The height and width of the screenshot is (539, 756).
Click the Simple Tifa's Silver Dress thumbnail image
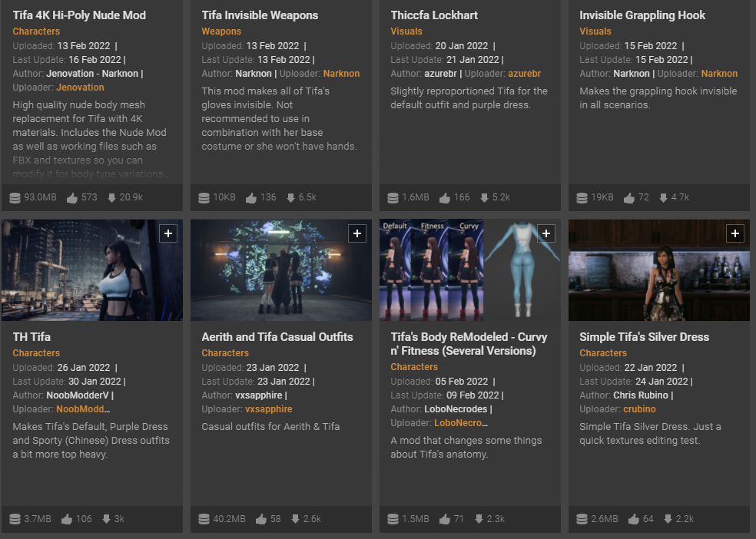coord(659,270)
